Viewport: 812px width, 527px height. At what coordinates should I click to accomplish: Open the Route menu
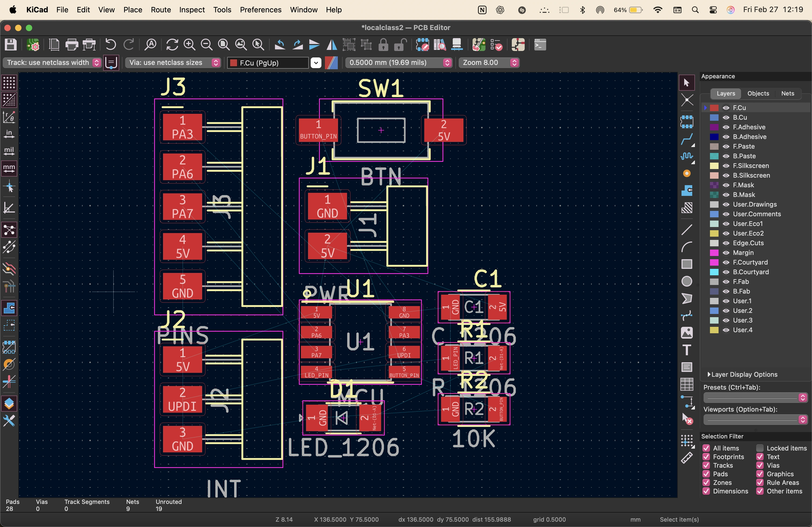pos(160,10)
